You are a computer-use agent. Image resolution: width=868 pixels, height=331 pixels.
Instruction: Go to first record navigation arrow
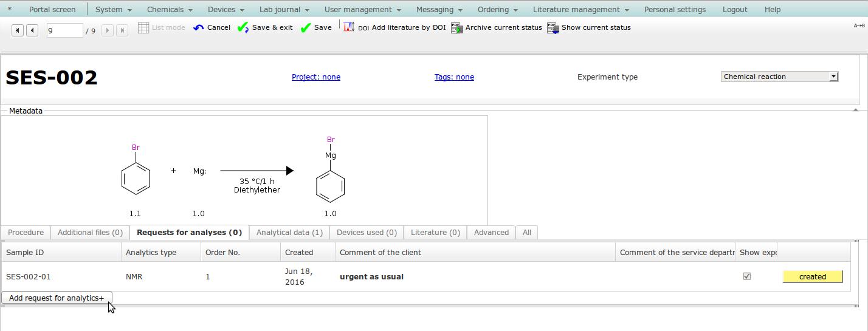pos(18,30)
